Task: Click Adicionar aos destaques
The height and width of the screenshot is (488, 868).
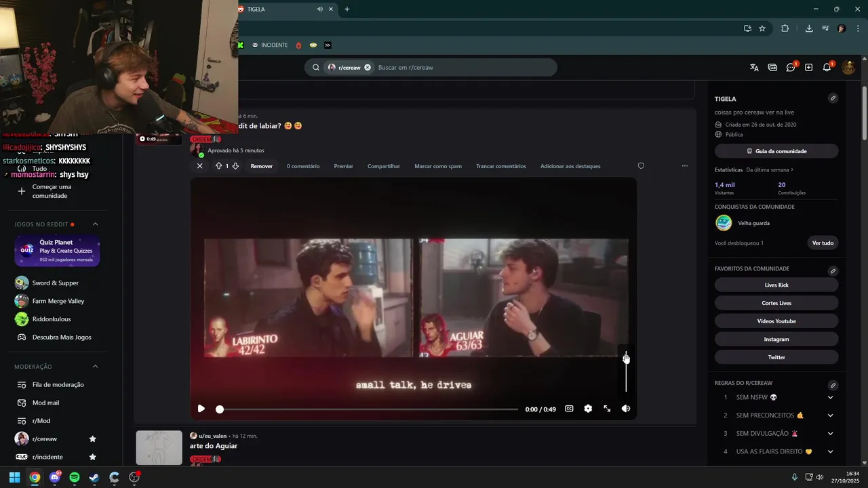Action: click(570, 166)
